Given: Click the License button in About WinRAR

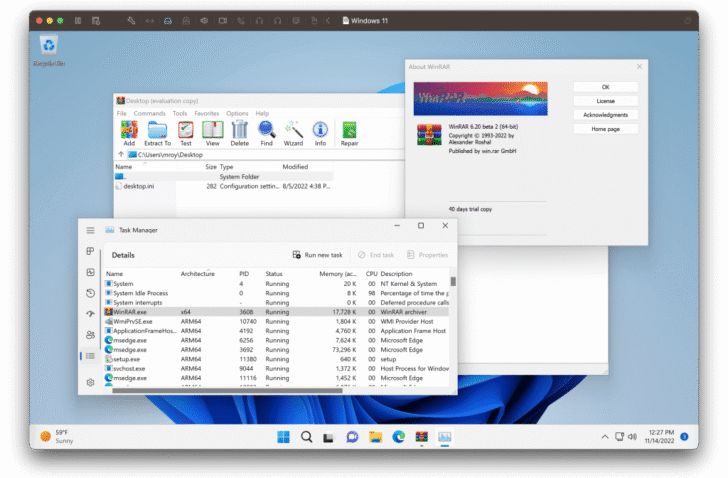Looking at the screenshot, I should [x=605, y=101].
